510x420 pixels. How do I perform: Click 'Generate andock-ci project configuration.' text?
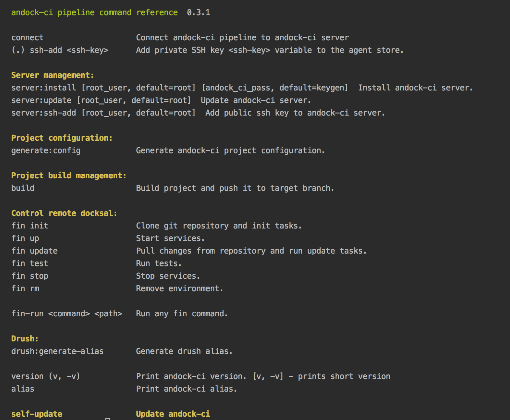231,151
